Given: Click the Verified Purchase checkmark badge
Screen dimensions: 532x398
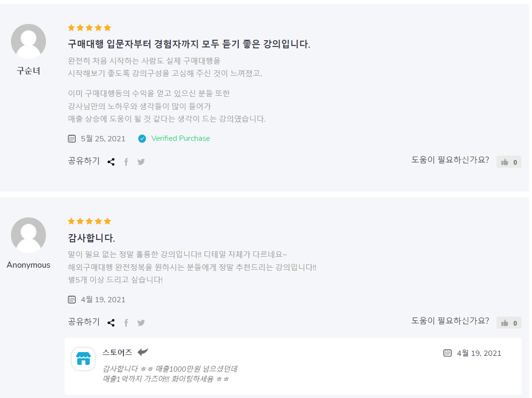Looking at the screenshot, I should (142, 138).
